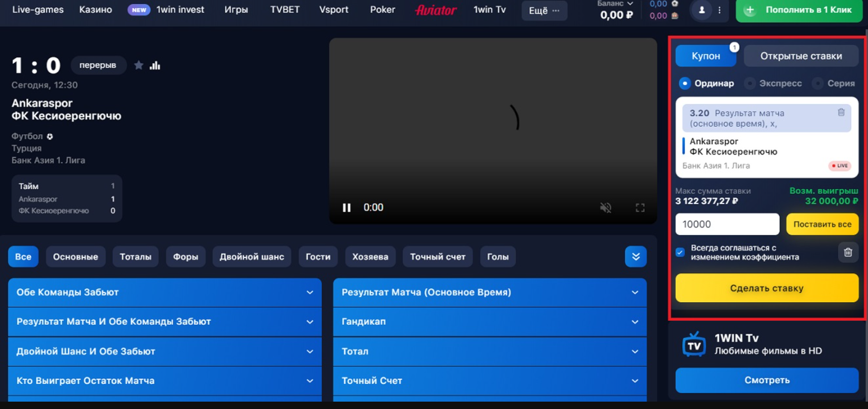Open match statistics bar chart icon

[155, 65]
